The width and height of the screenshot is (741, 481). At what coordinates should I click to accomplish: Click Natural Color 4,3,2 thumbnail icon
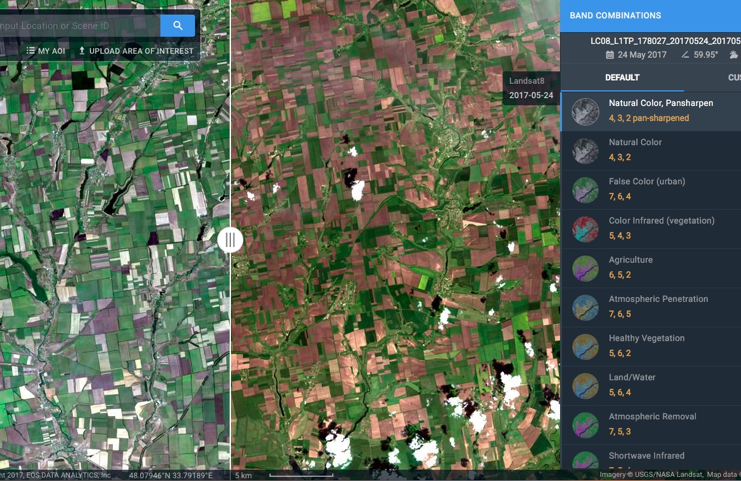[585, 151]
